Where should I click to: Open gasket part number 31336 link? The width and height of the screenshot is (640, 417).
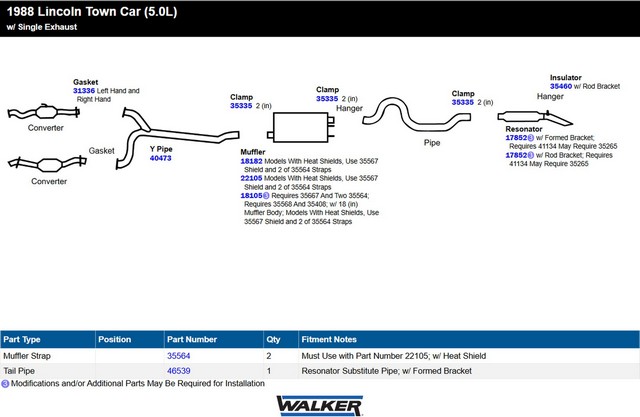(x=84, y=91)
